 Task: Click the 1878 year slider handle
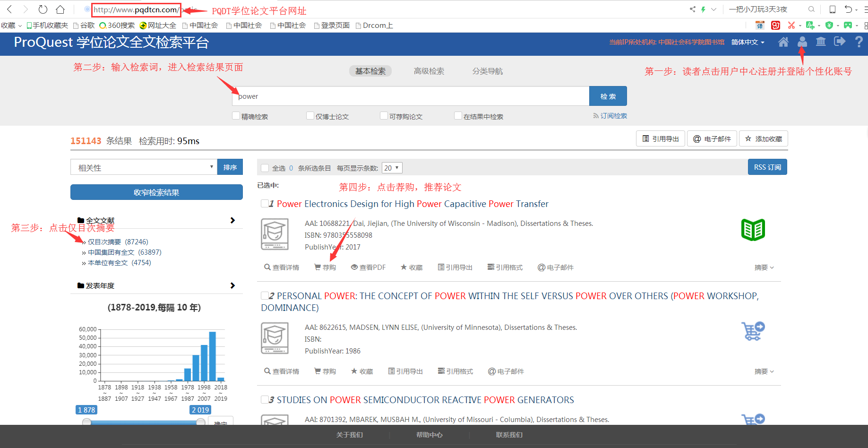(x=86, y=422)
